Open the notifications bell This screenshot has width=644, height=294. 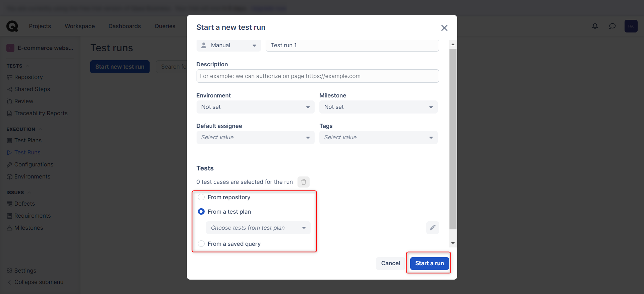tap(595, 26)
